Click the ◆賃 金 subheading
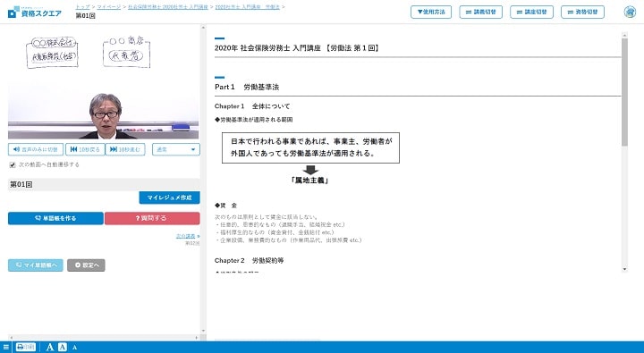 click(x=225, y=206)
